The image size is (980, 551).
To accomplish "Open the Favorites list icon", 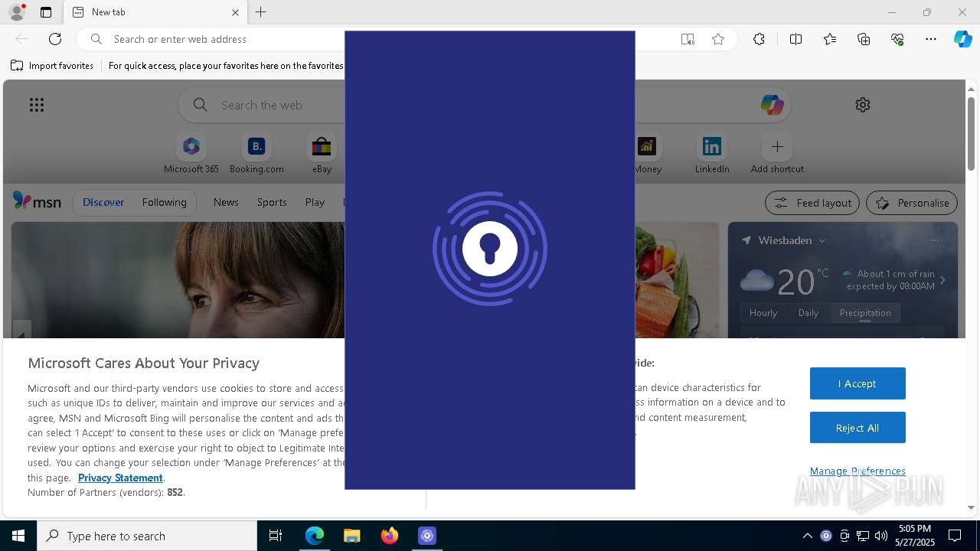I will (x=830, y=39).
